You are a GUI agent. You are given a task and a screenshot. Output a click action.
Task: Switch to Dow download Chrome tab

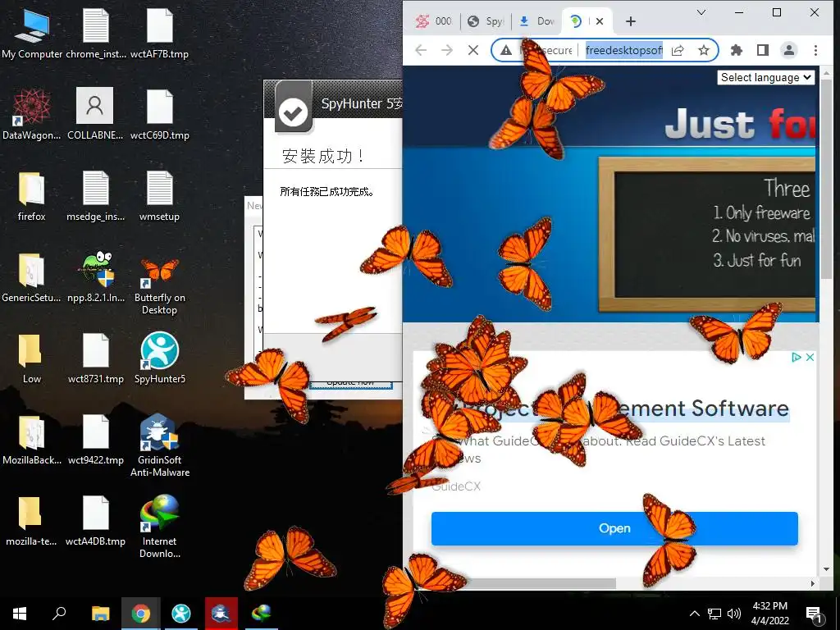pyautogui.click(x=537, y=21)
